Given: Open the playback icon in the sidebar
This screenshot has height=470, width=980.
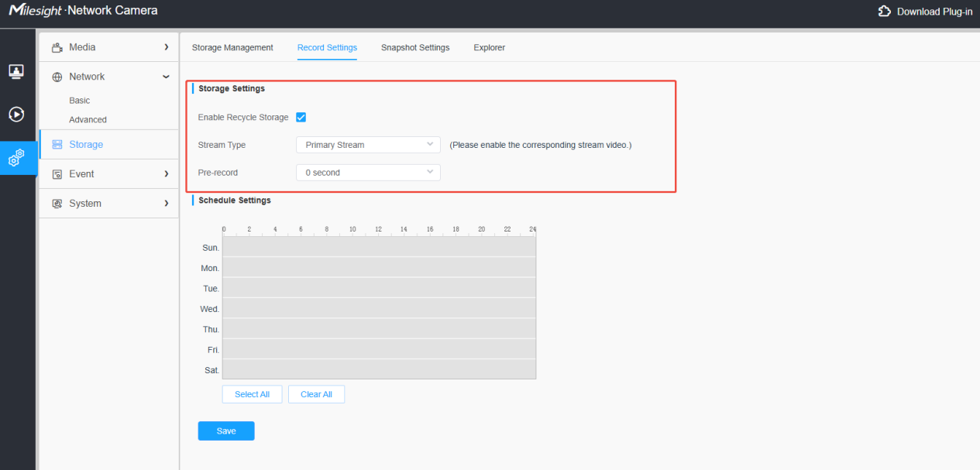Looking at the screenshot, I should (x=16, y=115).
